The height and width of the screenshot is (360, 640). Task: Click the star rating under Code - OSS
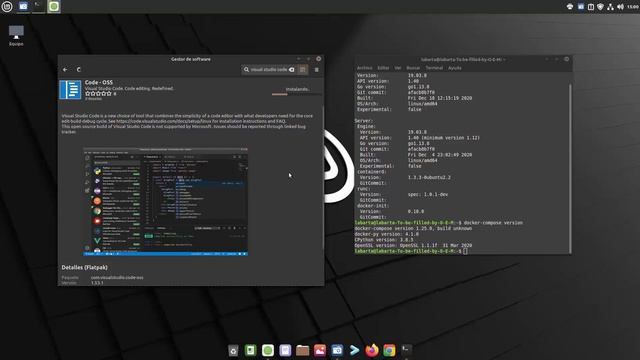click(x=98, y=93)
